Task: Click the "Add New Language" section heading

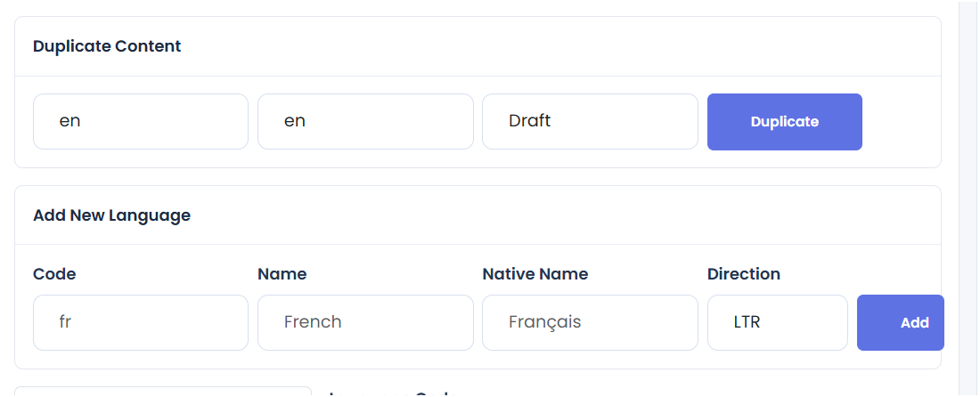Action: pyautogui.click(x=112, y=215)
